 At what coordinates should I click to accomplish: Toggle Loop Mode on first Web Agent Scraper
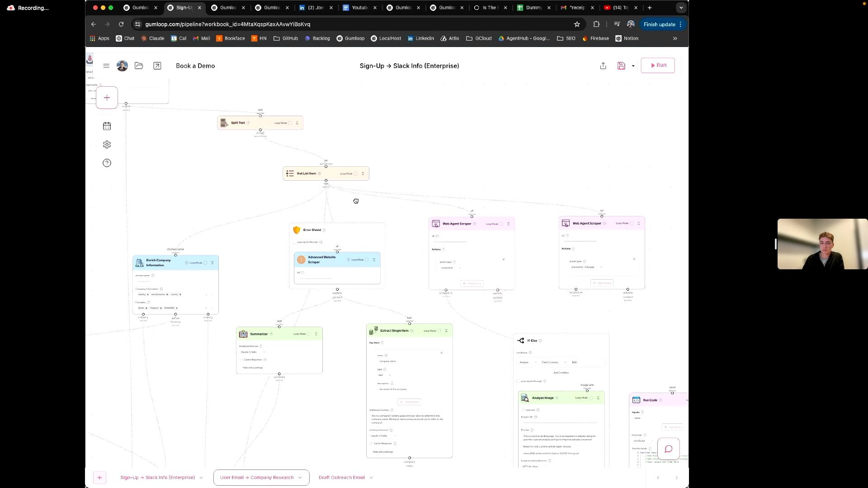[501, 224]
